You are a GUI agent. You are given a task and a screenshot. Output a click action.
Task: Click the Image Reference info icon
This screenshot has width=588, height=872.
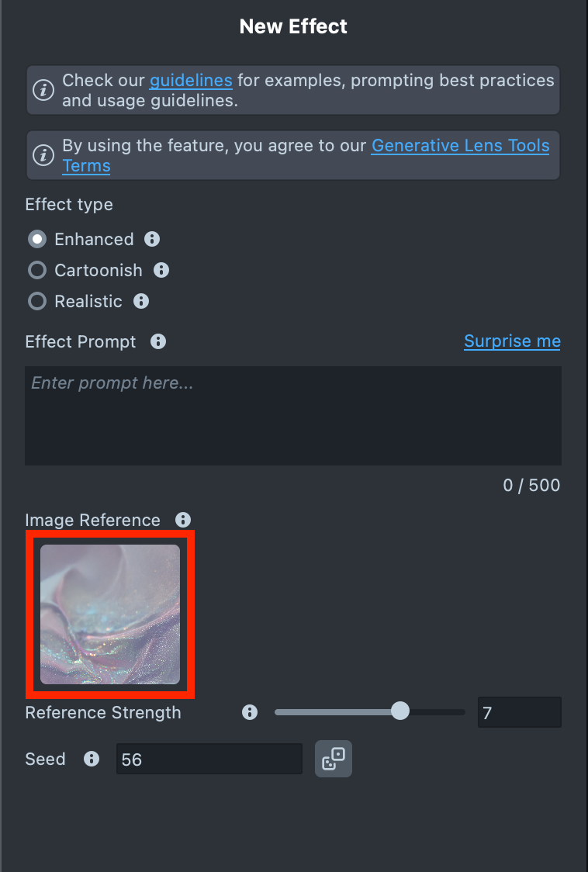pos(183,520)
